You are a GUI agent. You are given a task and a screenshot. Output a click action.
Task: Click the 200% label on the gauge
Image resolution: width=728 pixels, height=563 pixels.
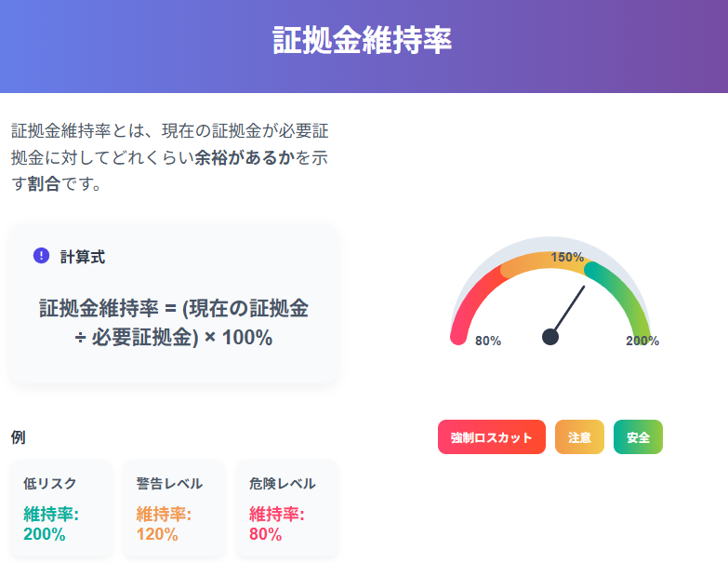[x=642, y=341]
